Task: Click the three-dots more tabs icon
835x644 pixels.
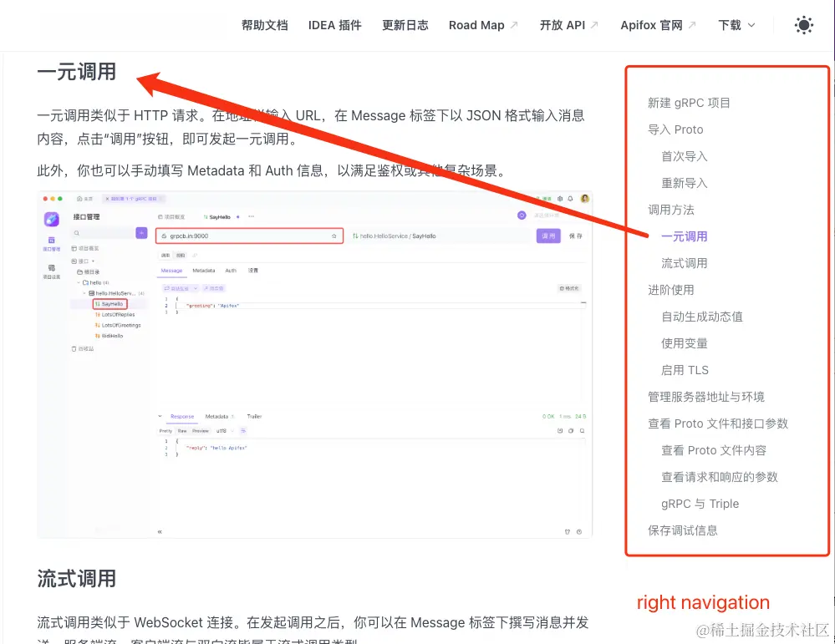Action: pyautogui.click(x=251, y=216)
